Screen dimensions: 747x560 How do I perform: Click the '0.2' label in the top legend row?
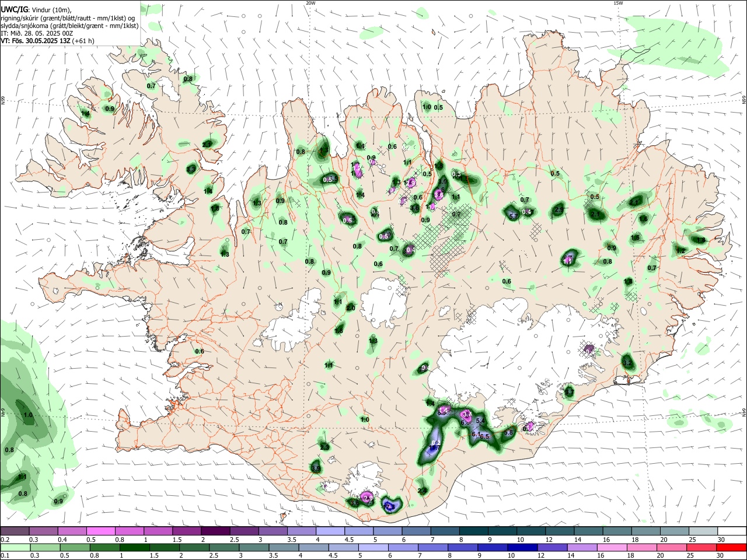[4, 540]
